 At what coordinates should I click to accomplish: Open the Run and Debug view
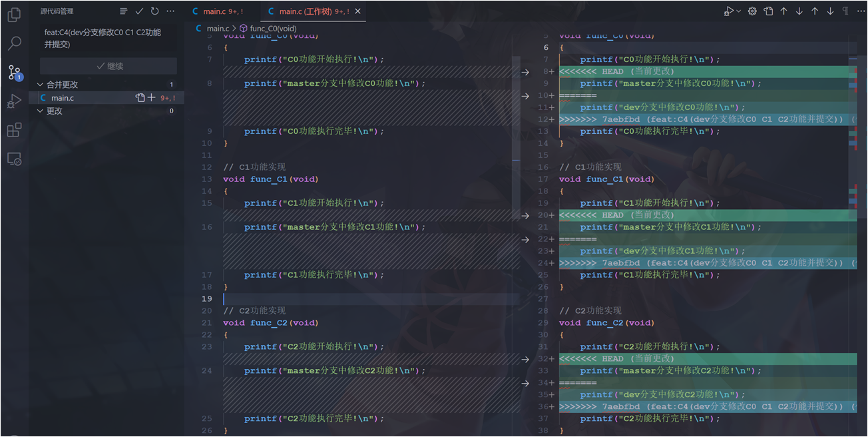(14, 101)
